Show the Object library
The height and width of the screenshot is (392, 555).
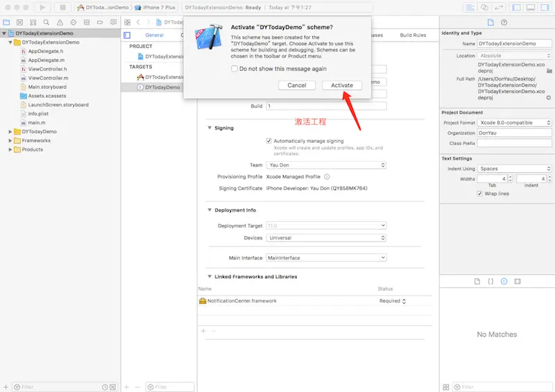pos(504,281)
